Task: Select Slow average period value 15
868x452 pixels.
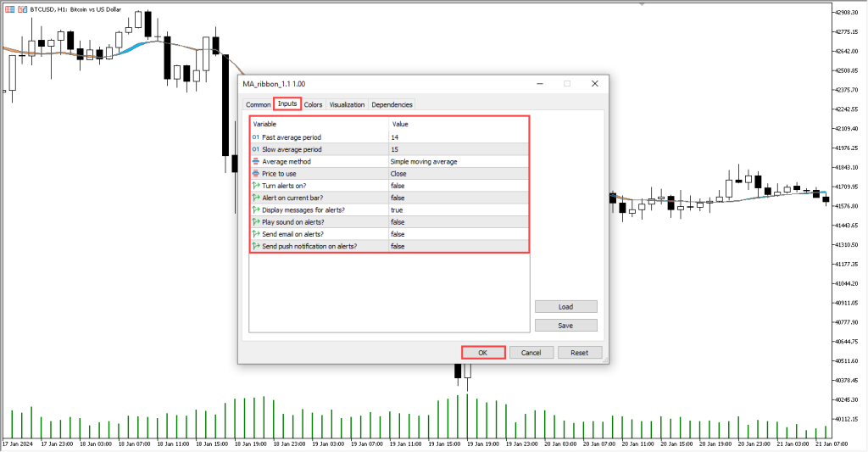Action: pos(459,149)
